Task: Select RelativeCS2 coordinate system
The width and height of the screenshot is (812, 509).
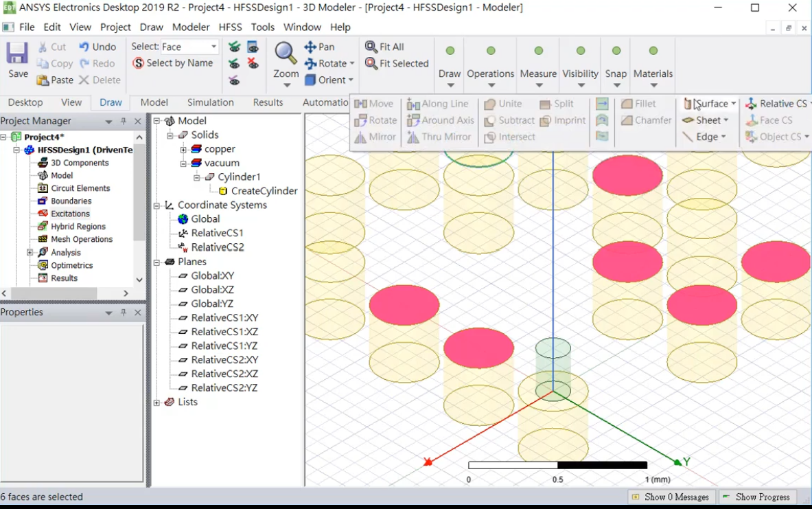Action: 217,247
